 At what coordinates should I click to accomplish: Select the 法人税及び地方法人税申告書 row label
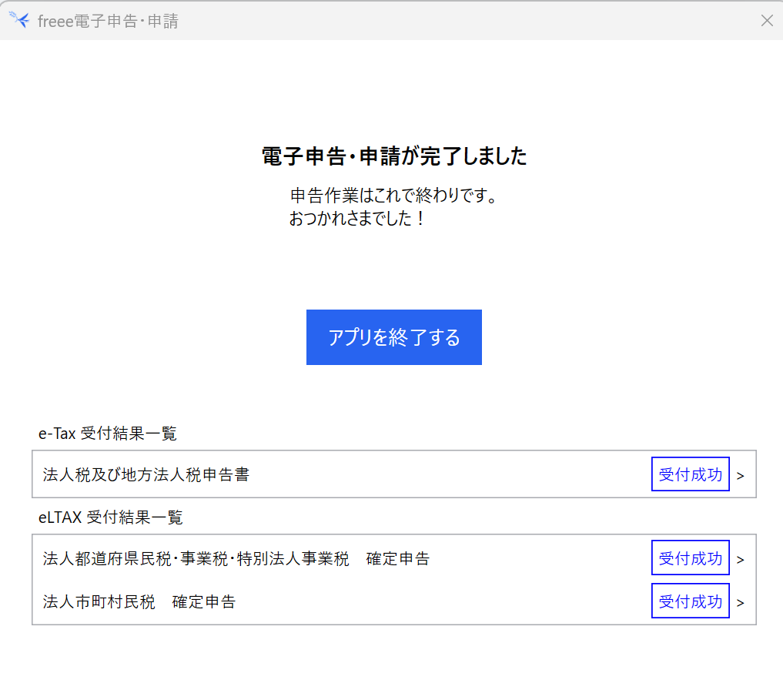[146, 474]
